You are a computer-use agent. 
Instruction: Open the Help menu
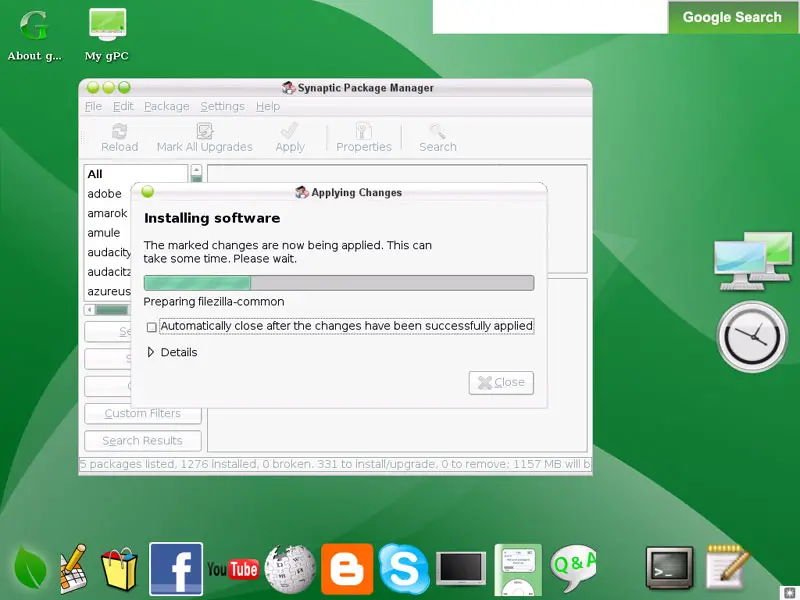click(x=268, y=106)
